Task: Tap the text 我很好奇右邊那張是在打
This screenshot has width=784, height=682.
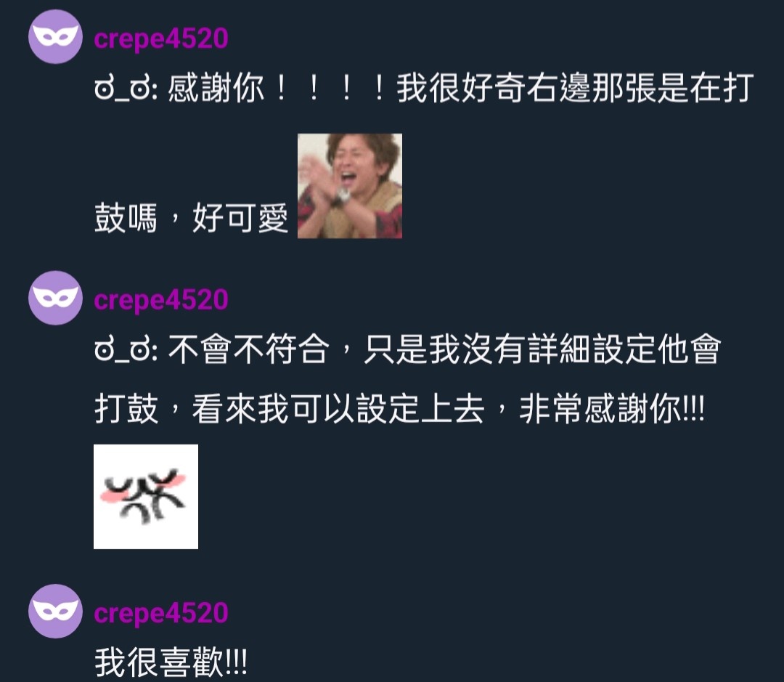Action: (x=576, y=88)
